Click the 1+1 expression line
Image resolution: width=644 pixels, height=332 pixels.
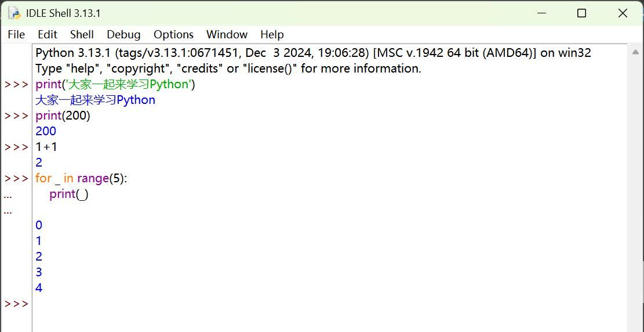(46, 147)
